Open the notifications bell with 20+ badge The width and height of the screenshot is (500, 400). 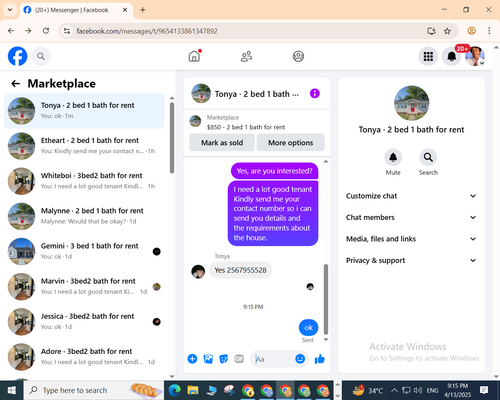tap(452, 56)
